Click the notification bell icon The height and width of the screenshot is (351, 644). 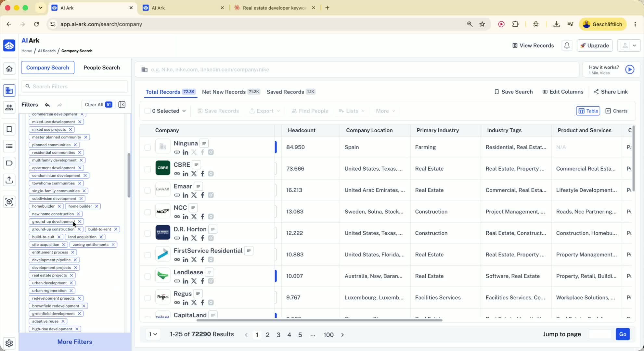click(567, 45)
